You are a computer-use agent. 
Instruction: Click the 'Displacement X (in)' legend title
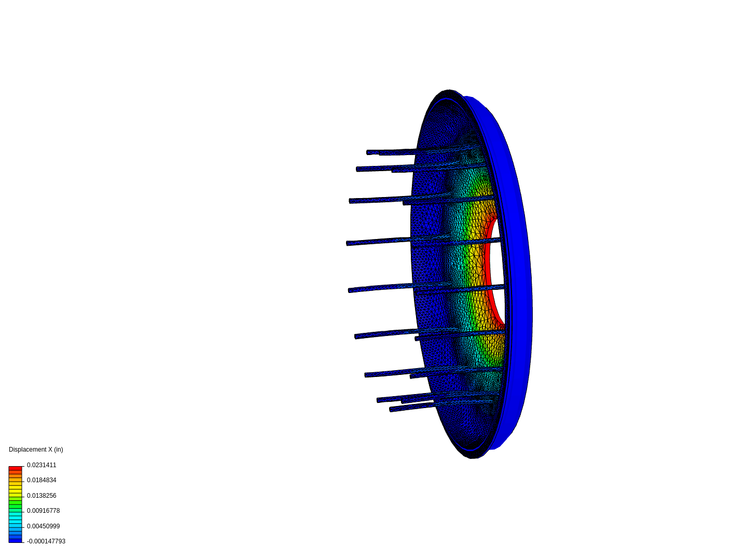tap(36, 450)
